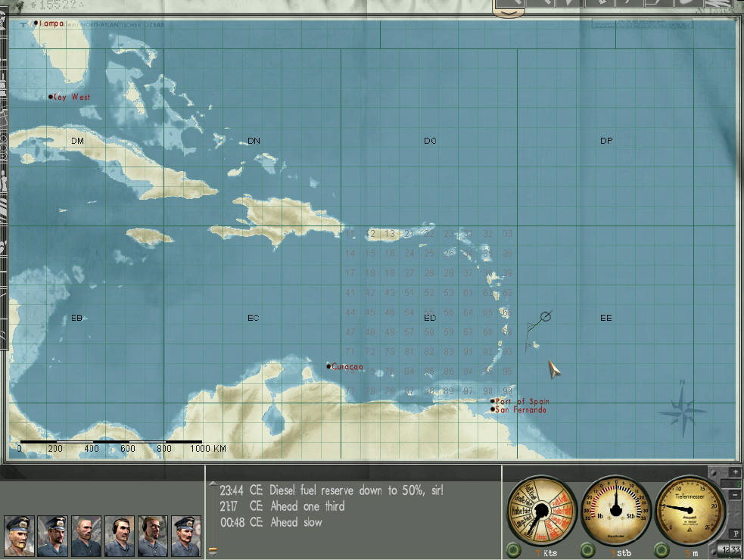
Task: Click the DM grid square label
Action: [77, 141]
